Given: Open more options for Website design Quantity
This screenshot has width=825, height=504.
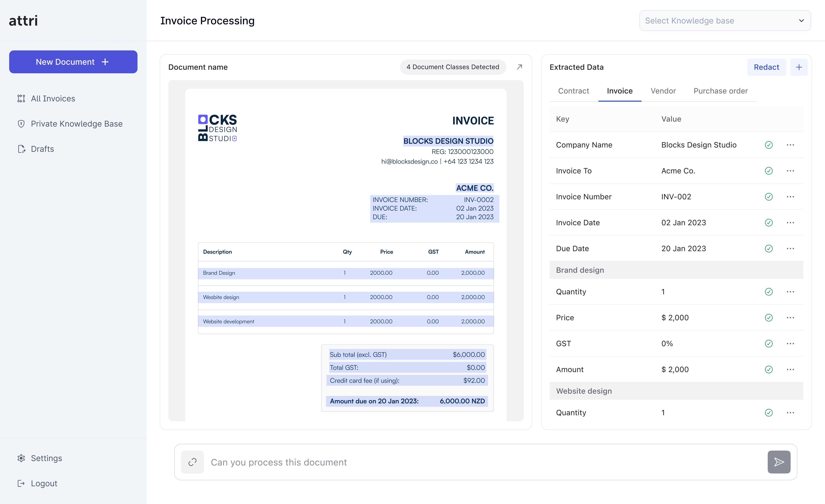Looking at the screenshot, I should (x=790, y=413).
